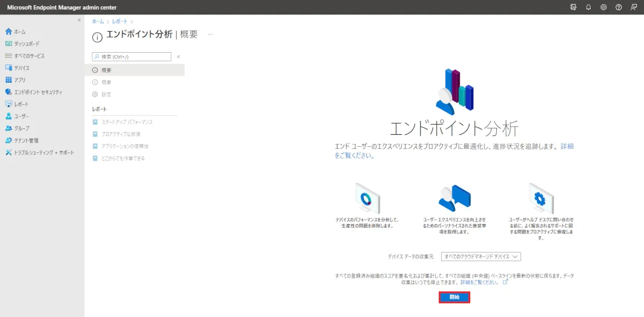Click the user recommendations chat illustration

pyautogui.click(x=454, y=198)
